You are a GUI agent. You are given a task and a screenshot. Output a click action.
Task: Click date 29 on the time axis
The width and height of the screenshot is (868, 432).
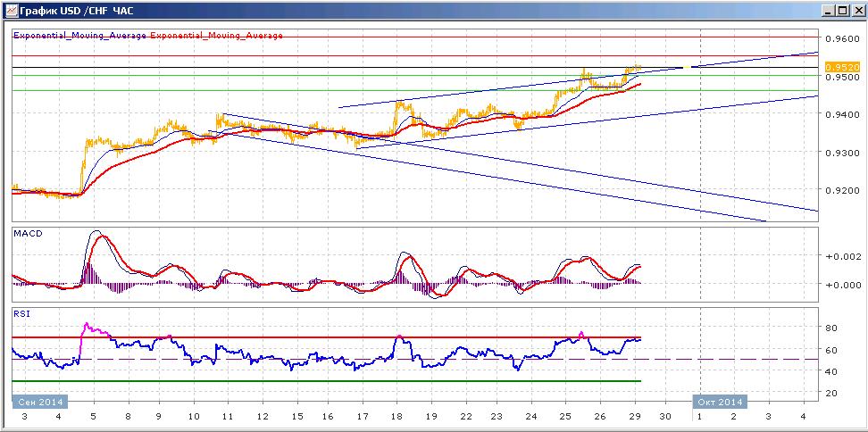coord(633,416)
